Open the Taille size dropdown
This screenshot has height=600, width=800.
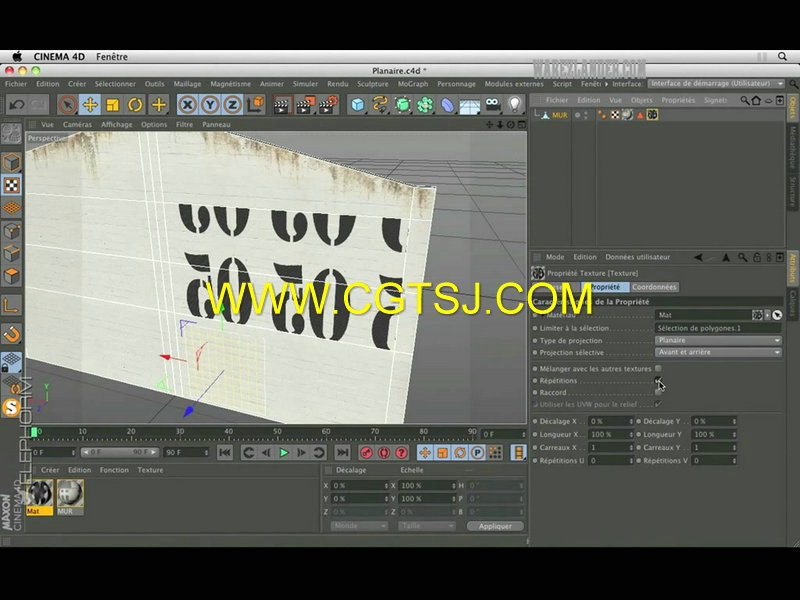[x=426, y=526]
